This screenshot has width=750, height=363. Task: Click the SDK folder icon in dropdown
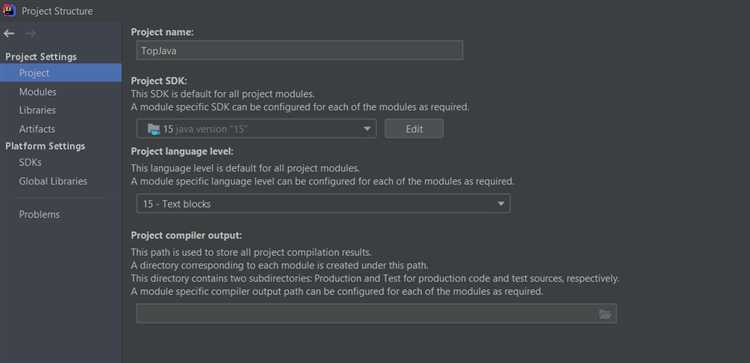click(x=154, y=129)
